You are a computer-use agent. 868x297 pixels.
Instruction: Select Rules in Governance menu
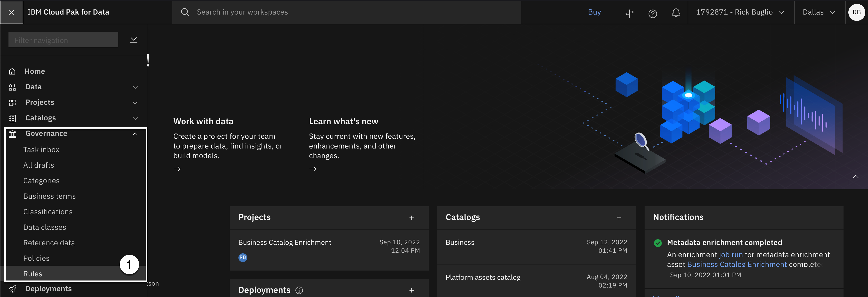tap(33, 274)
